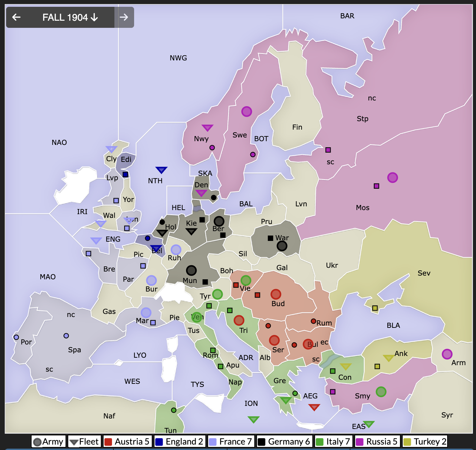Viewport: 476px width, 450px height.
Task: Click the Spain supply center dot
Action: (66, 336)
